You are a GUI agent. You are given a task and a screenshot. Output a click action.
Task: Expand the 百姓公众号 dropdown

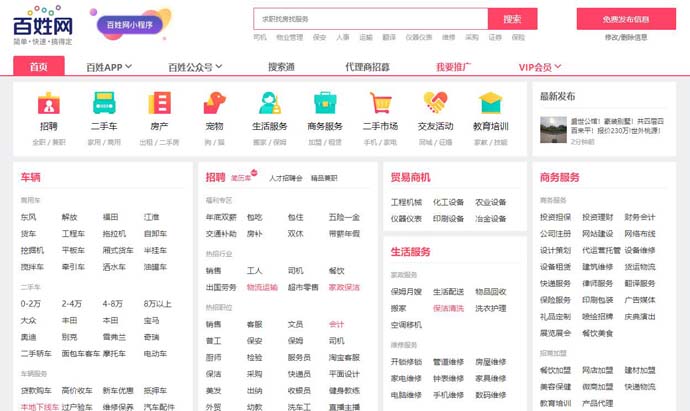tap(195, 67)
